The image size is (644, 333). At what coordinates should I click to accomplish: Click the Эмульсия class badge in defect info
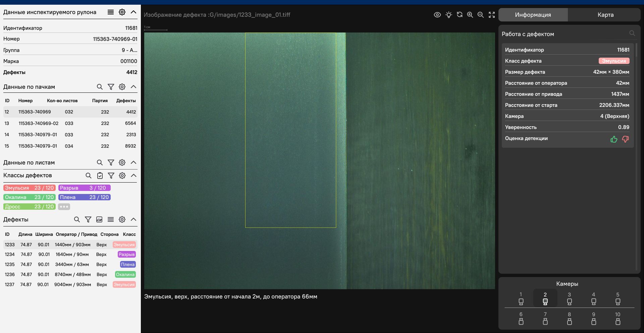pyautogui.click(x=614, y=61)
